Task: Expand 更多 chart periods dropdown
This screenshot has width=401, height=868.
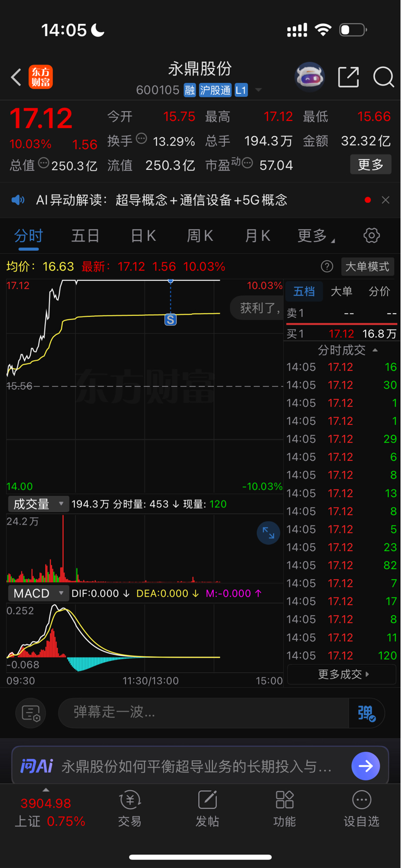Action: tap(315, 236)
